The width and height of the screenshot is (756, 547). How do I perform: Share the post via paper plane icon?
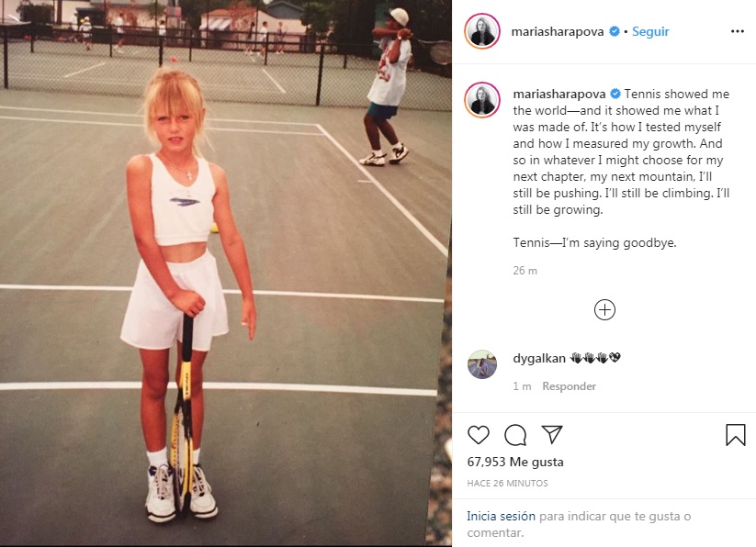tap(551, 434)
